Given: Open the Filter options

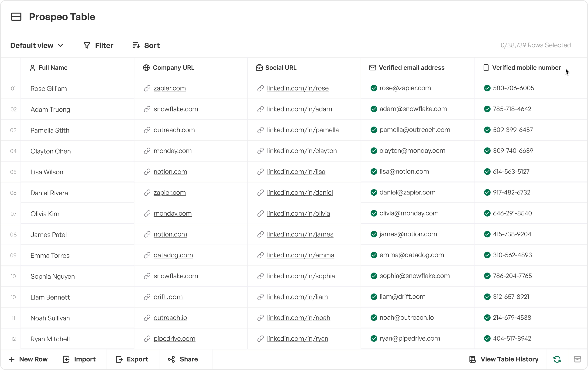Looking at the screenshot, I should pos(98,45).
